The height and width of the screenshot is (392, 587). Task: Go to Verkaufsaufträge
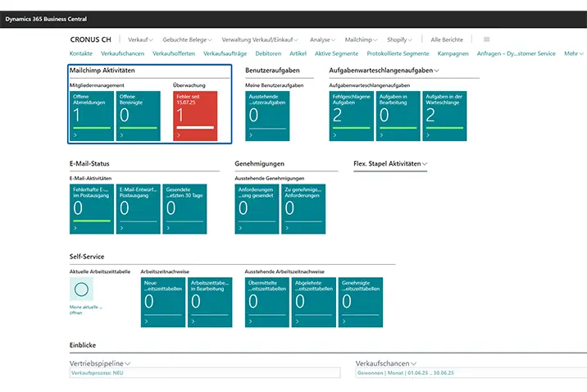(x=225, y=53)
